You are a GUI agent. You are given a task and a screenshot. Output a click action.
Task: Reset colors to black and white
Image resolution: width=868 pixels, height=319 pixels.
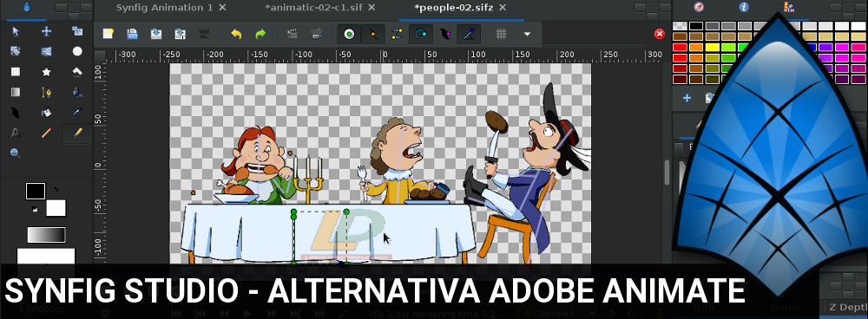35,209
